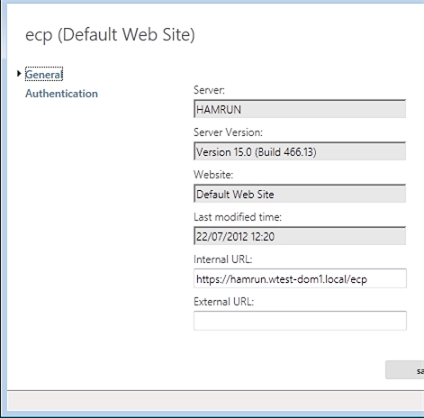Click the 'Last modified time:' label
Screen dimensions: 424x418
coord(237,217)
